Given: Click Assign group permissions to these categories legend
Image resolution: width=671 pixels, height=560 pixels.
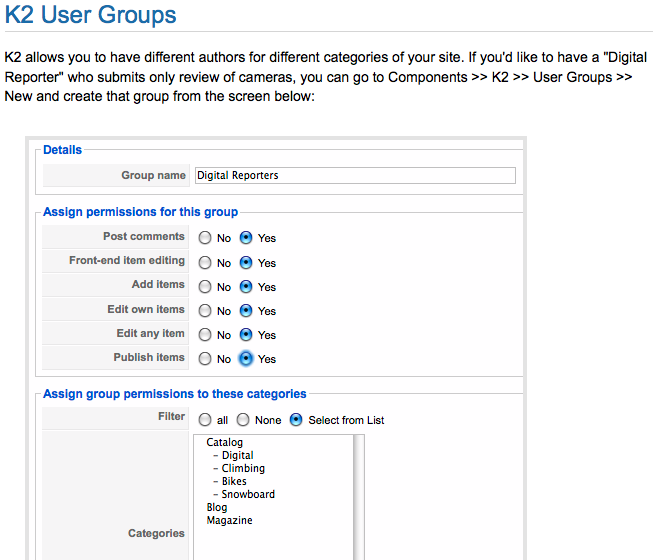Looking at the screenshot, I should 175,394.
